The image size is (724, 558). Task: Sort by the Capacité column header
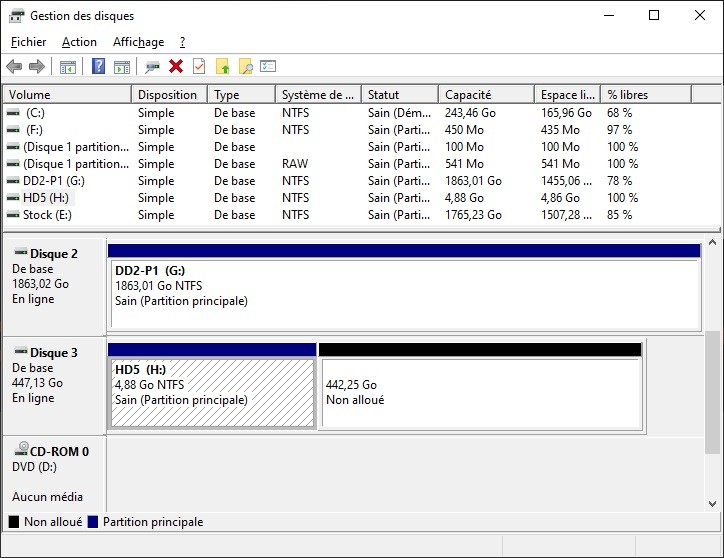click(x=467, y=95)
